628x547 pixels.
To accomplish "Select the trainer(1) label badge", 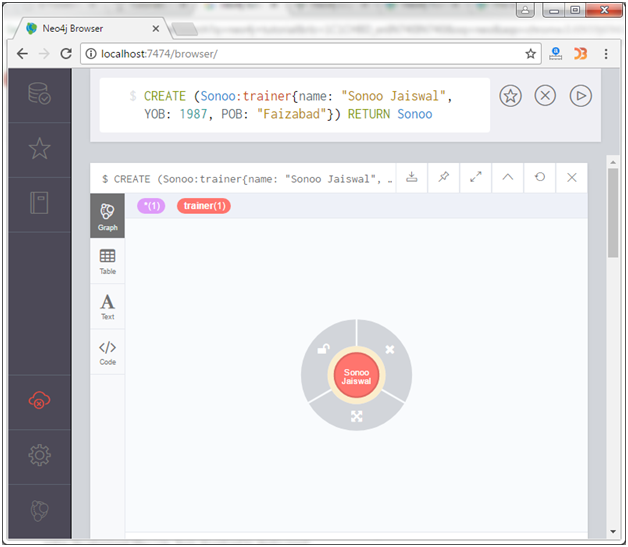I will tap(204, 206).
